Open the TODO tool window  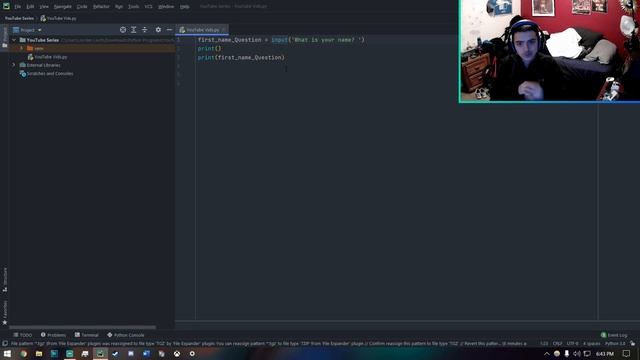[22, 335]
